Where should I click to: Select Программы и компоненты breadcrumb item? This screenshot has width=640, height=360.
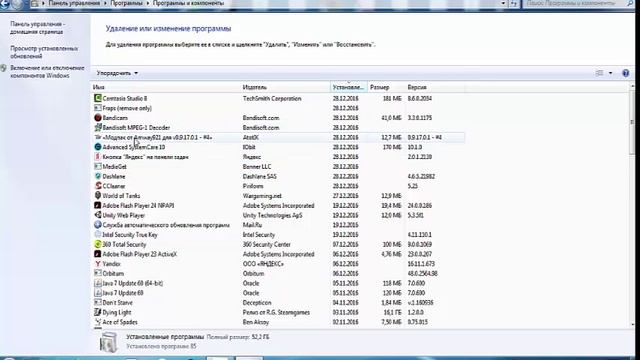coord(189,3)
